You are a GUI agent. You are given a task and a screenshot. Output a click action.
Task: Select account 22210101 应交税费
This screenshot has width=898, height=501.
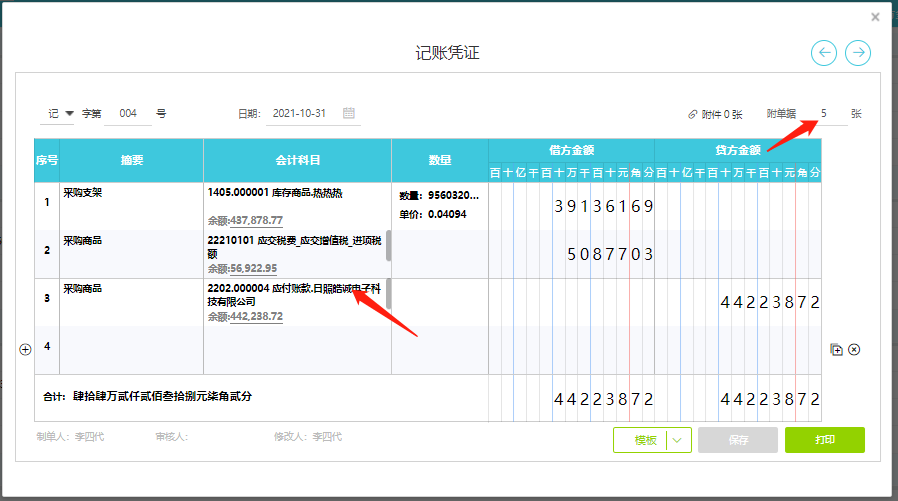click(294, 247)
